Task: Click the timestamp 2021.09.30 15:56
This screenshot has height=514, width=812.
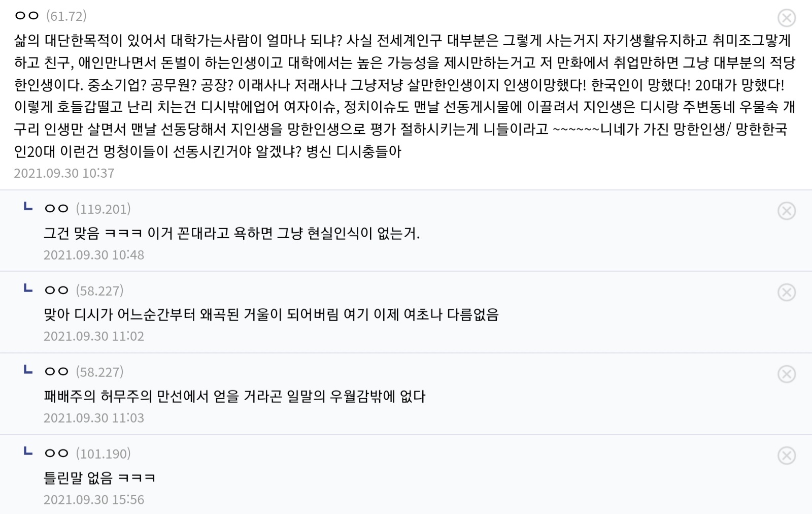Action: (94, 500)
